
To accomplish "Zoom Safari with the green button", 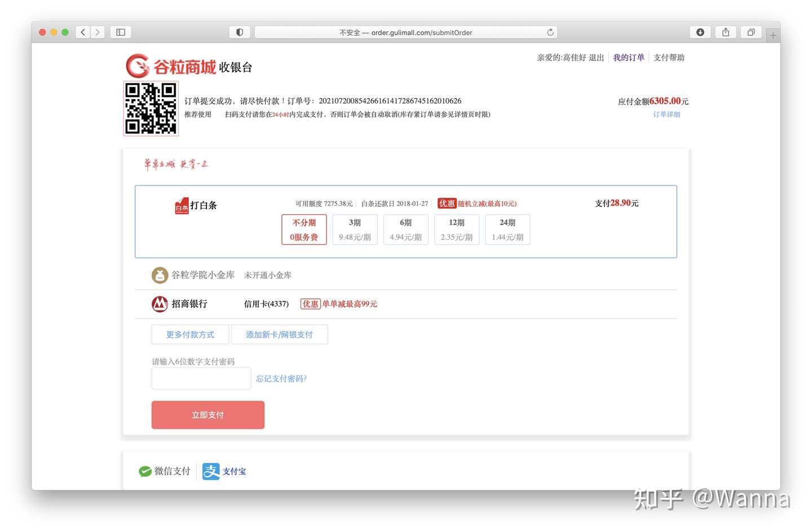I will pyautogui.click(x=65, y=32).
